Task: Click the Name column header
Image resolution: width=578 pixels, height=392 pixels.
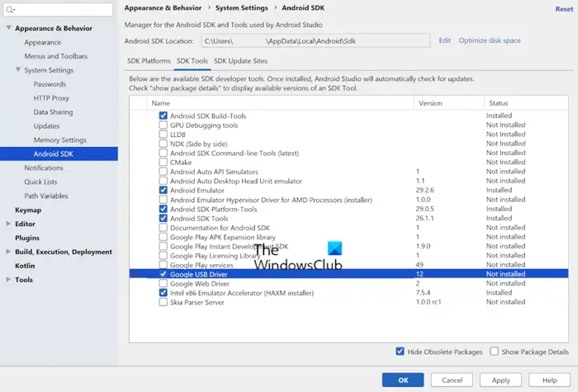Action: (x=280, y=103)
